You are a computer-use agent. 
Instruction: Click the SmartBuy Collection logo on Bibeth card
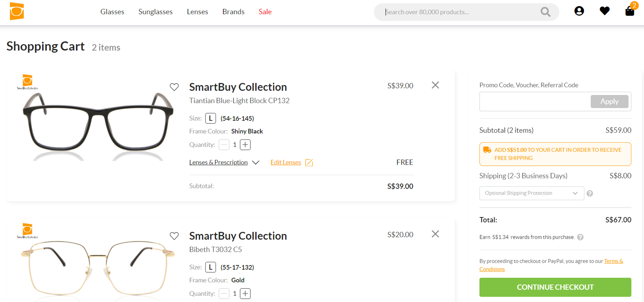tap(27, 231)
